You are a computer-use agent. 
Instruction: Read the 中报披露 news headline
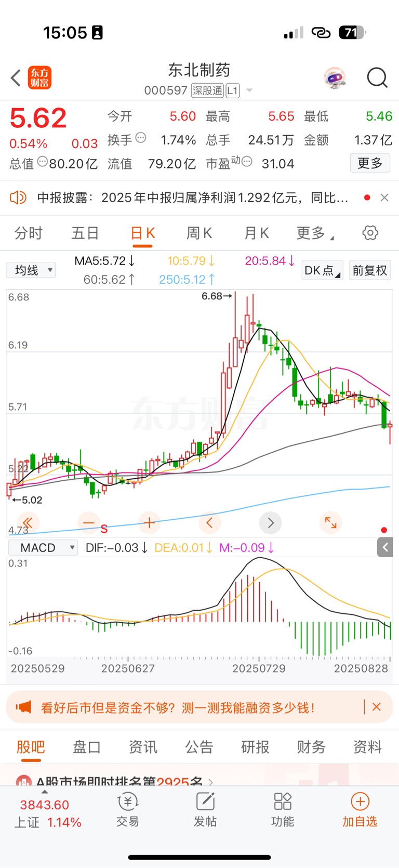pyautogui.click(x=193, y=198)
